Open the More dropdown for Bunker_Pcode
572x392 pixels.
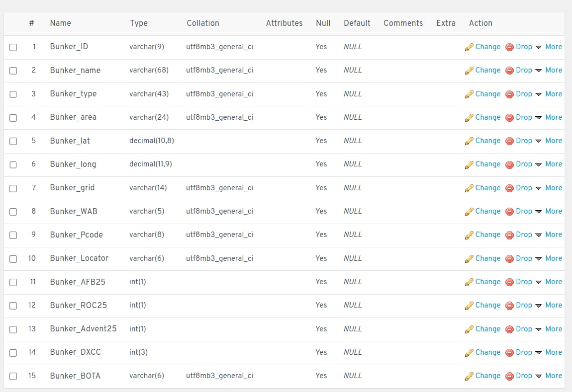click(549, 235)
